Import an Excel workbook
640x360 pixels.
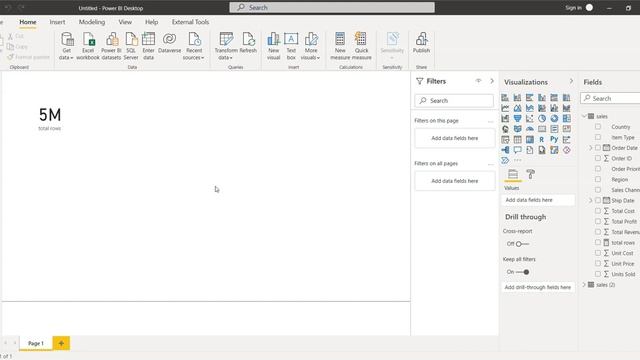[88, 46]
